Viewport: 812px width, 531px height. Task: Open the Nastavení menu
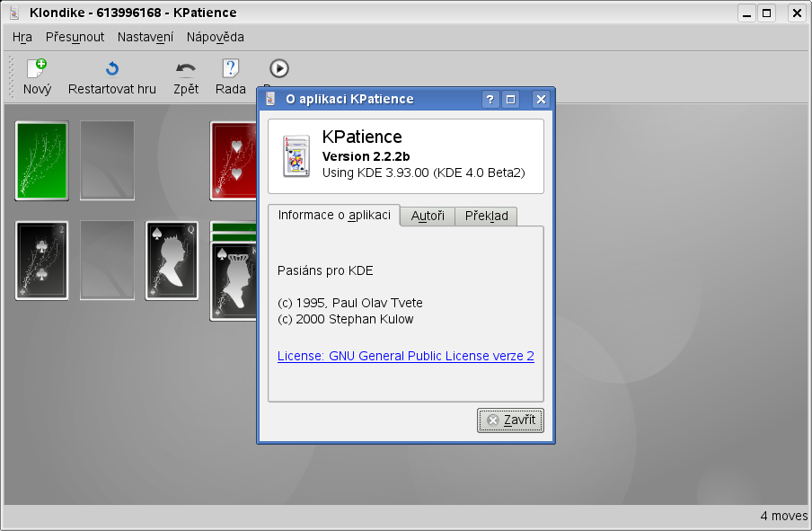click(x=146, y=38)
